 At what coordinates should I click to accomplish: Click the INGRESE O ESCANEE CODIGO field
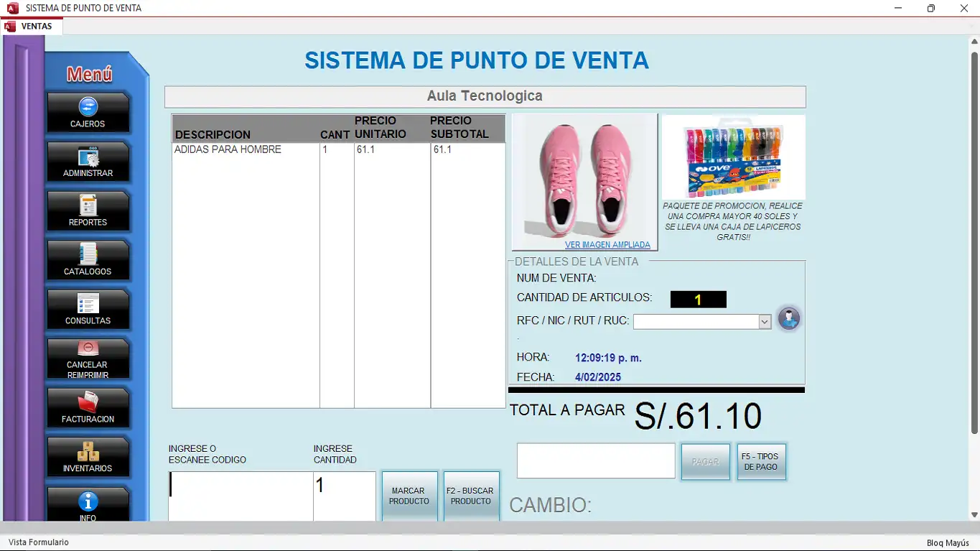[240, 496]
